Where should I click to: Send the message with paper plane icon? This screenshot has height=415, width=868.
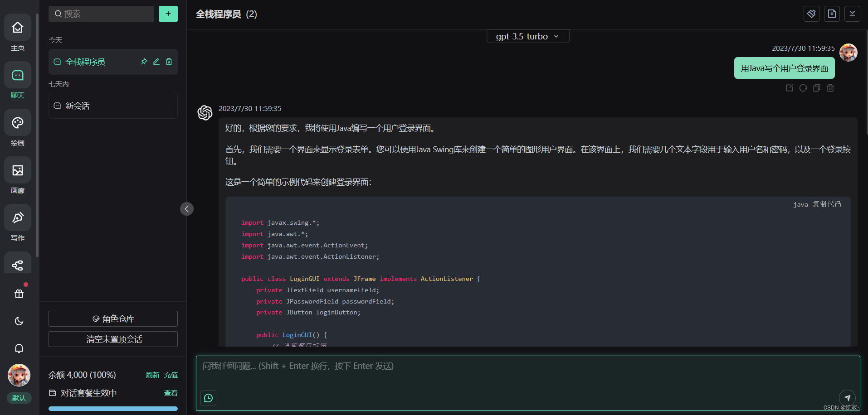(x=847, y=398)
